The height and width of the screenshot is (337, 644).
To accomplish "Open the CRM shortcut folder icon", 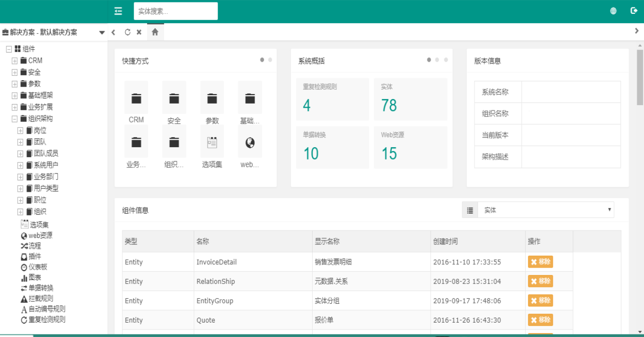I will tap(136, 98).
